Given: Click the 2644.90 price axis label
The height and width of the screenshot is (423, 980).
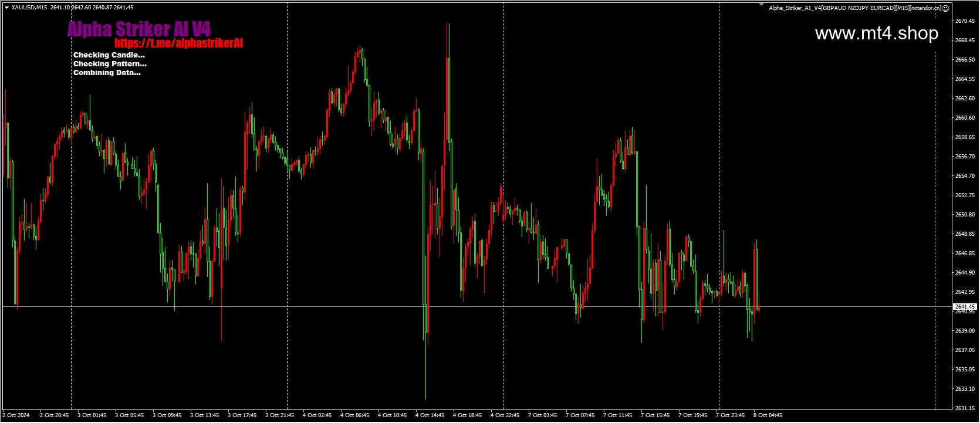Looking at the screenshot, I should (x=965, y=273).
